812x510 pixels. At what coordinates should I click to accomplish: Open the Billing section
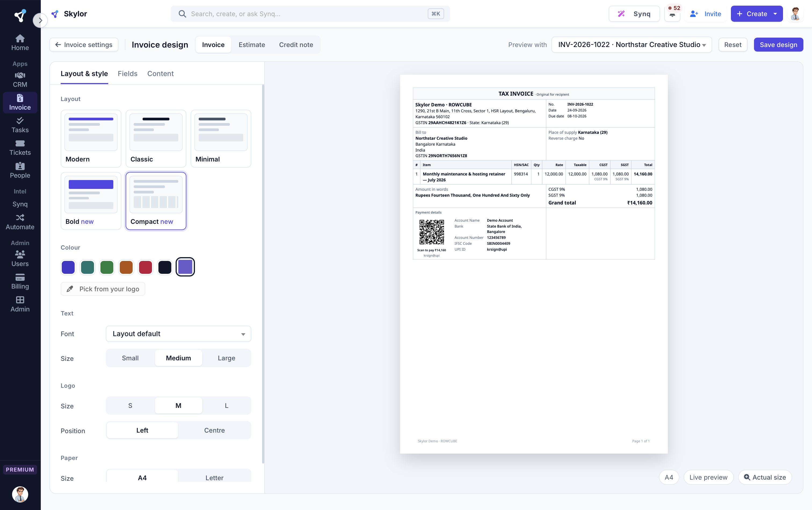click(x=20, y=281)
